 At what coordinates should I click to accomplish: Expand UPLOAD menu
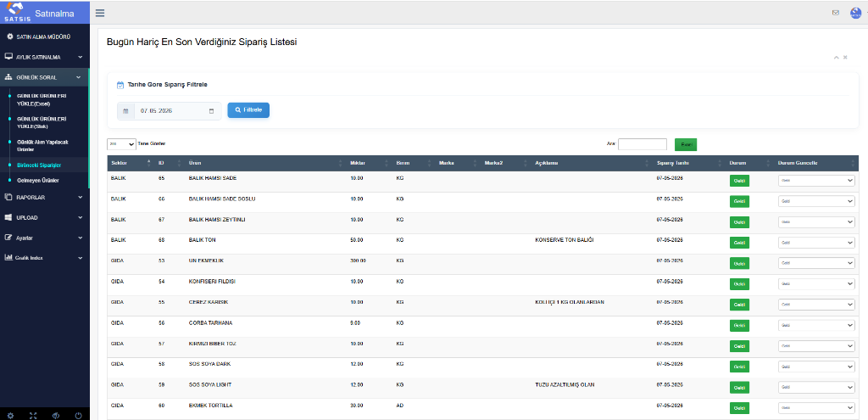81,218
